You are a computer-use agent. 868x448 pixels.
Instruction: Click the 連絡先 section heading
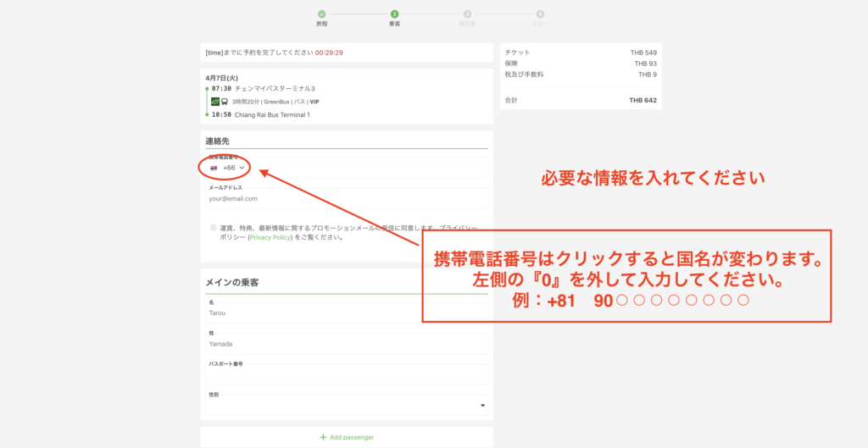[x=217, y=141]
